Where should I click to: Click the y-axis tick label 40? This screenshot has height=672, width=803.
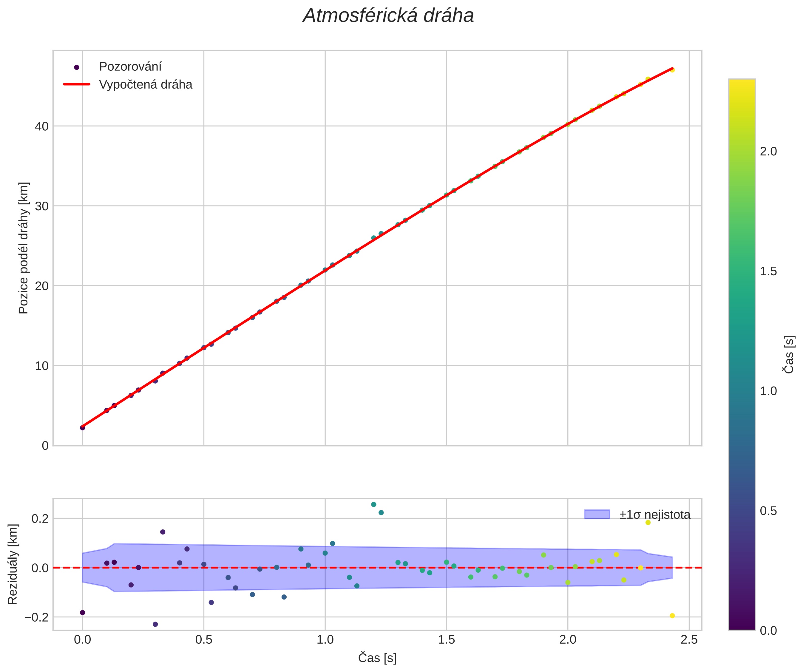tap(42, 126)
